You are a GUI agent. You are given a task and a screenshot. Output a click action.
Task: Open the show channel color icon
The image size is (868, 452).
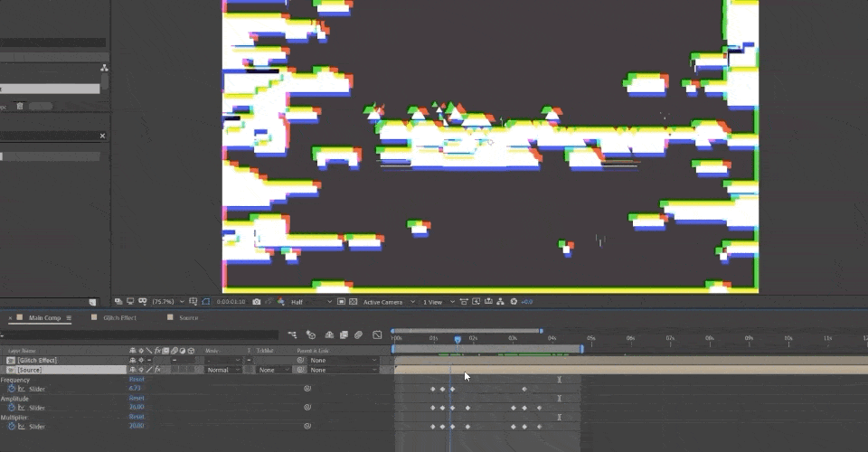pos(280,302)
